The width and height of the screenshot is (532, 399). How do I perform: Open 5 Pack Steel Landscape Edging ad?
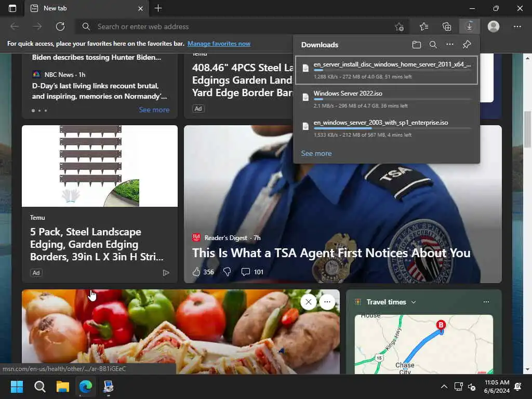pos(97,244)
